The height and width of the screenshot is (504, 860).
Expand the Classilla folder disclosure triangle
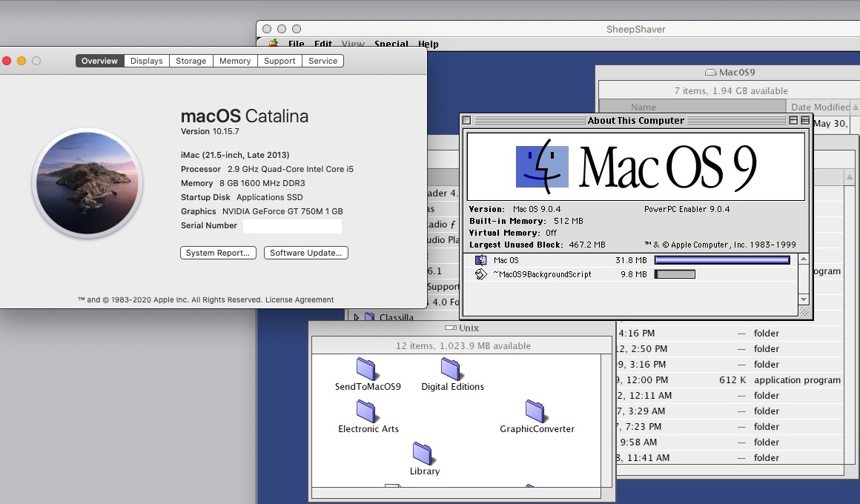click(356, 317)
